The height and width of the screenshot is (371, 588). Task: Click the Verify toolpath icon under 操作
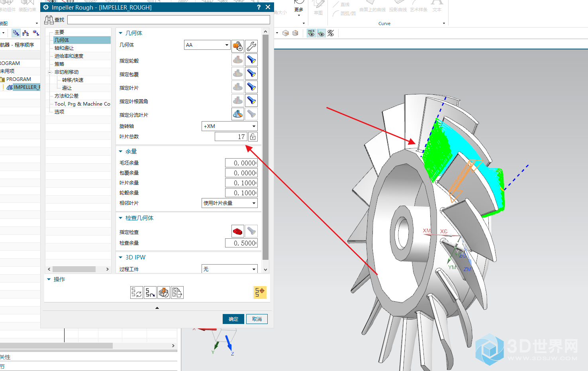(x=164, y=292)
